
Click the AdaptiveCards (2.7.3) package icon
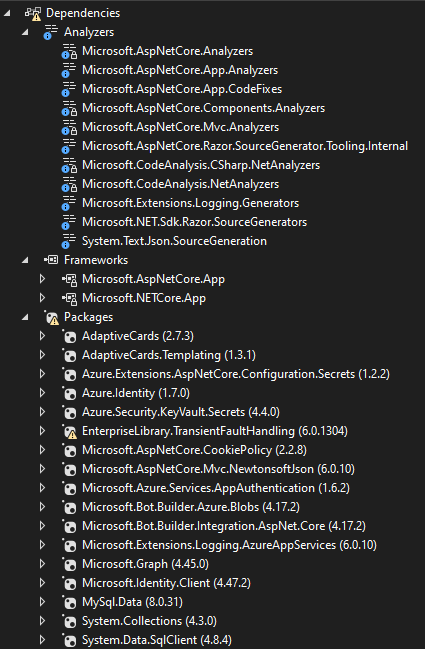coord(69,337)
